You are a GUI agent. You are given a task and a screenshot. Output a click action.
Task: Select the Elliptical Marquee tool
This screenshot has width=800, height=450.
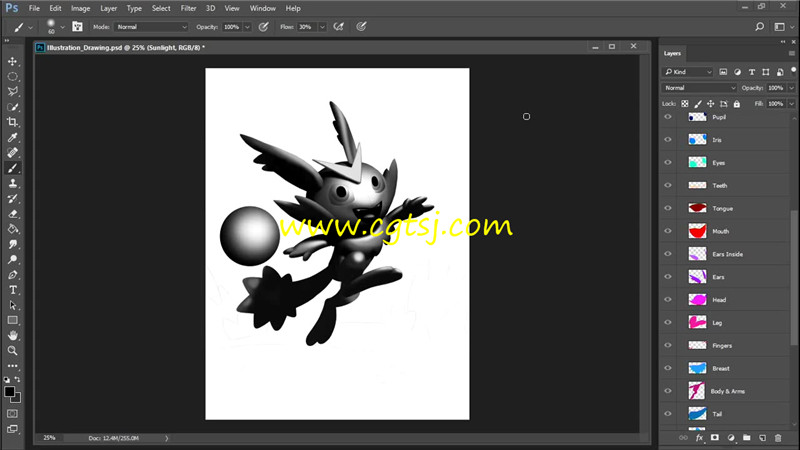(12, 77)
